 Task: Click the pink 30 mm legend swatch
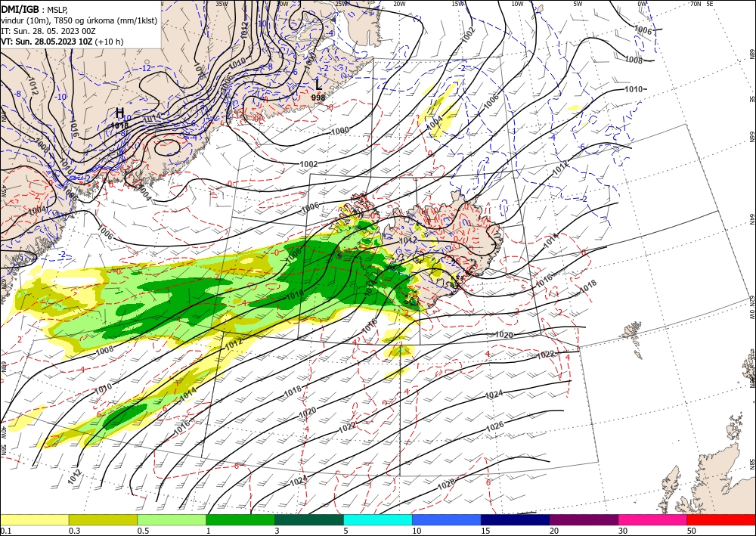click(x=653, y=519)
